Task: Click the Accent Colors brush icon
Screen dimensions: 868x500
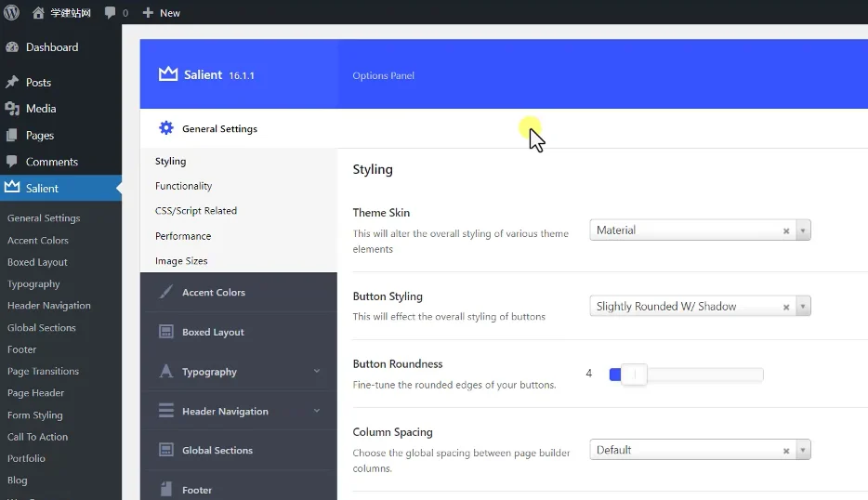Action: 165,291
